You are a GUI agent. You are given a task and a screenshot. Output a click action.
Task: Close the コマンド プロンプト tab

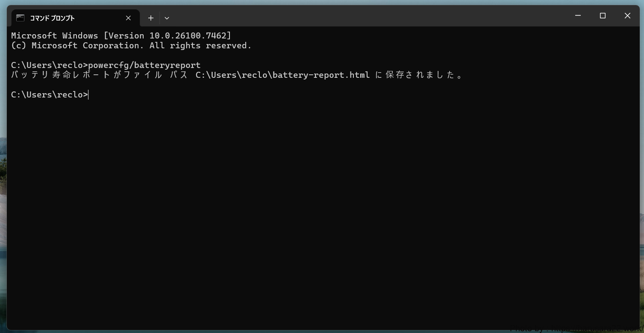click(128, 18)
